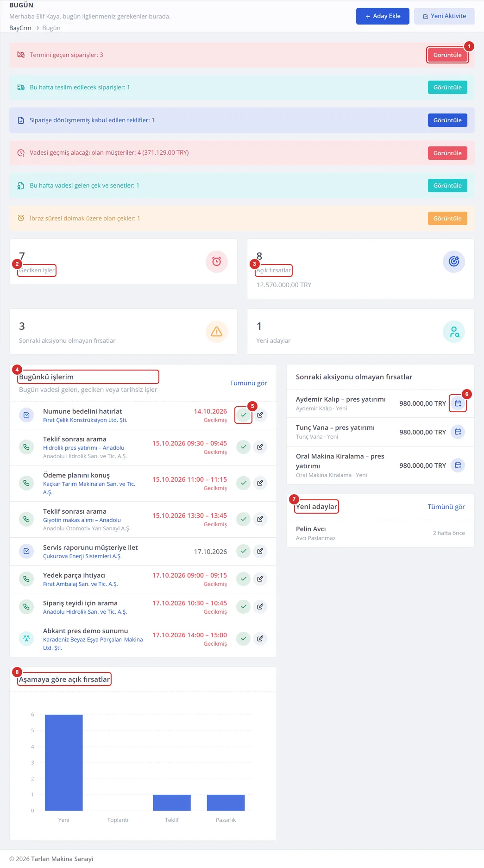Open "Aydemir Kalıp – pres yatırımı" opportunity
Screen dimensions: 484x868
point(341,399)
